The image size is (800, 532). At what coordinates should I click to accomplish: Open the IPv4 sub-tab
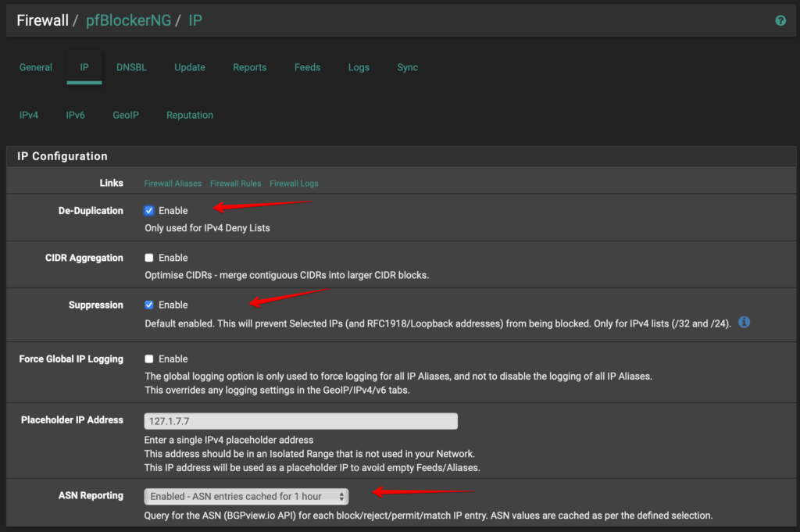click(x=29, y=116)
